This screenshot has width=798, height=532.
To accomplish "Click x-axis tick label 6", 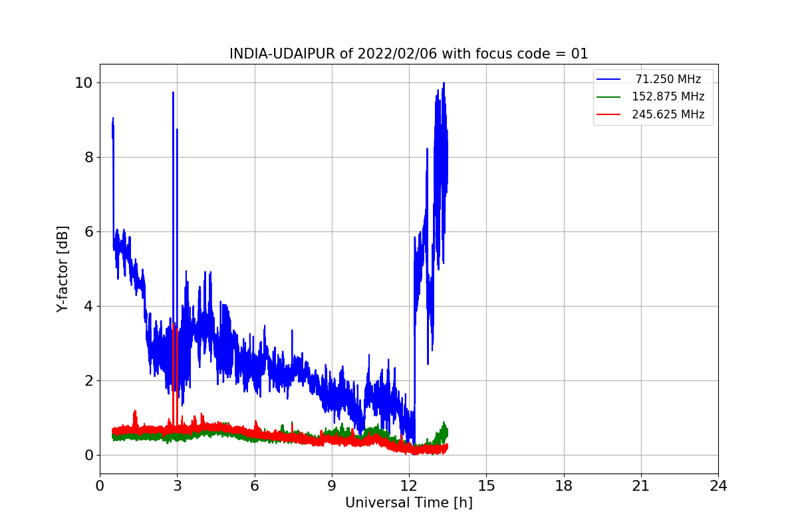I will [255, 485].
